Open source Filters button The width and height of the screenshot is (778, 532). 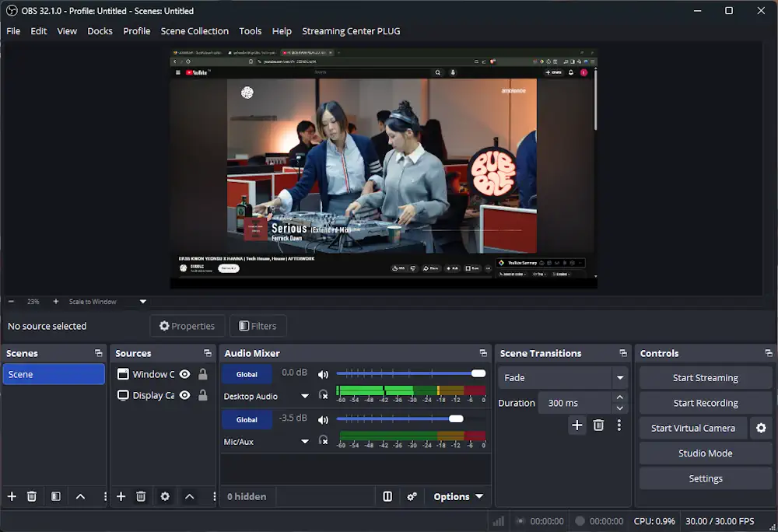(x=258, y=326)
